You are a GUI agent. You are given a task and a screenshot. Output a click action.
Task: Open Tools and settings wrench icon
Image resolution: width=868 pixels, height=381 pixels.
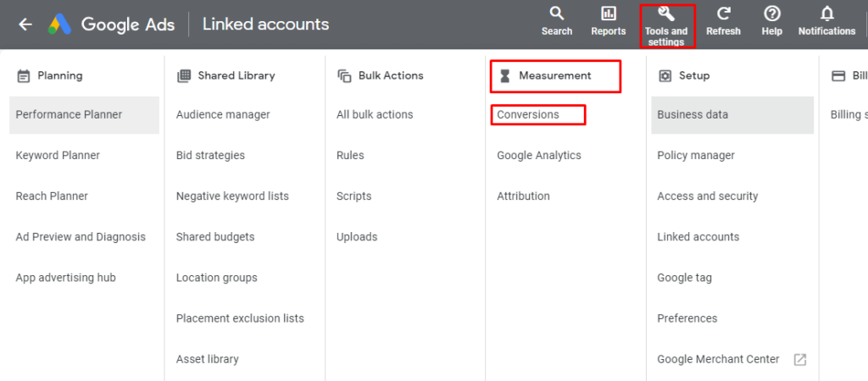click(666, 14)
